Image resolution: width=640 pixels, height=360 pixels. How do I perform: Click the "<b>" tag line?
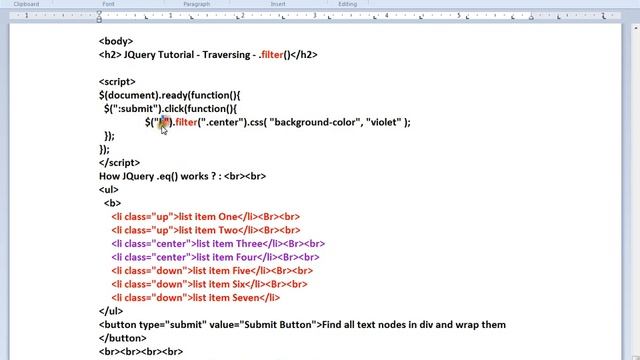112,203
